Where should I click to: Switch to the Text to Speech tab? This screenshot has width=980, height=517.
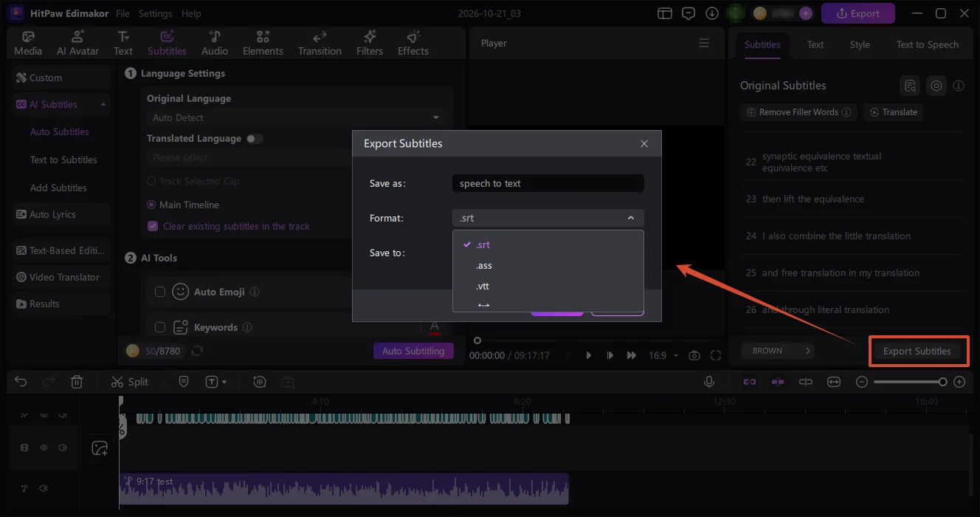pyautogui.click(x=927, y=44)
